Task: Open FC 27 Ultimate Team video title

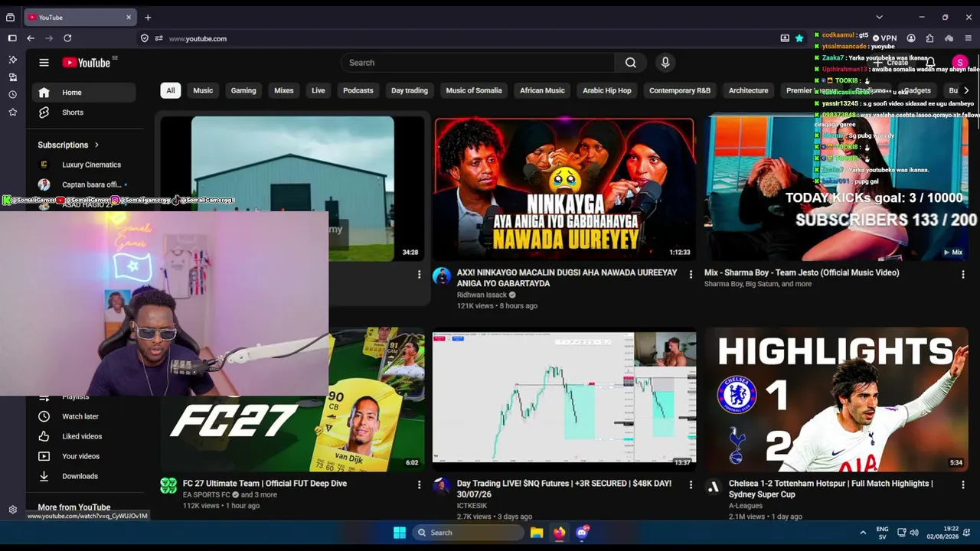Action: [265, 484]
